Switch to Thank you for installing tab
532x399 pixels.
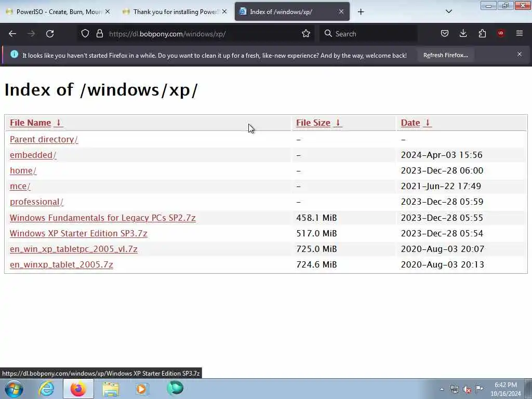click(175, 11)
